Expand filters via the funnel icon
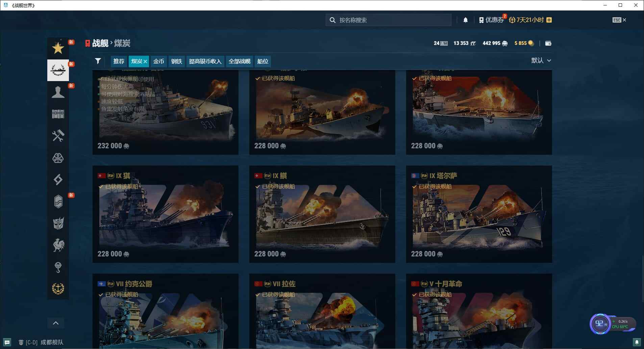The image size is (644, 349). [98, 61]
